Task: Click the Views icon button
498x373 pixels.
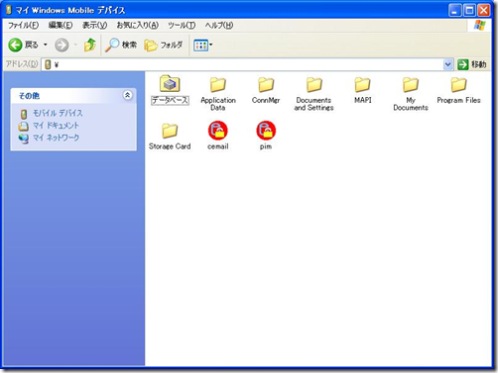Action: coord(201,45)
